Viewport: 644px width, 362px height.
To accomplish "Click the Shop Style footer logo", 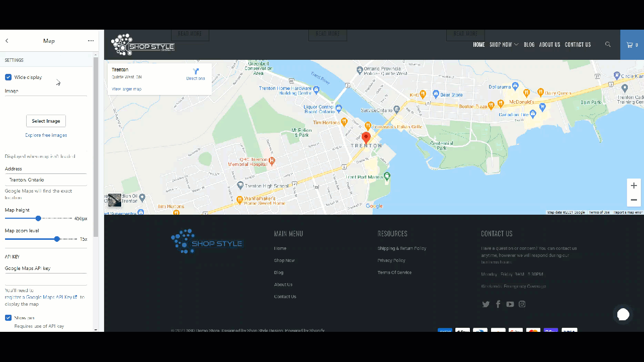I will click(207, 242).
